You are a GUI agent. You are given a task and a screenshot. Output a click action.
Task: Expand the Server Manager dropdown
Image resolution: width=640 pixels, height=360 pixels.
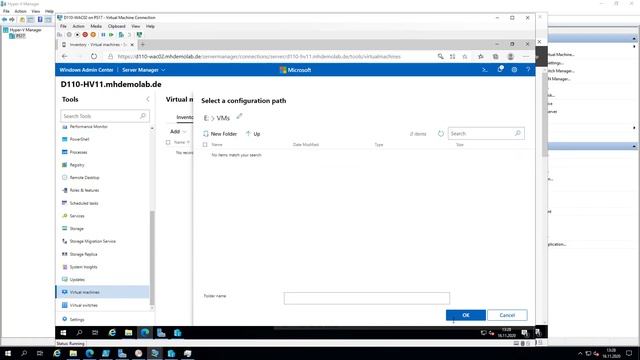pos(144,70)
